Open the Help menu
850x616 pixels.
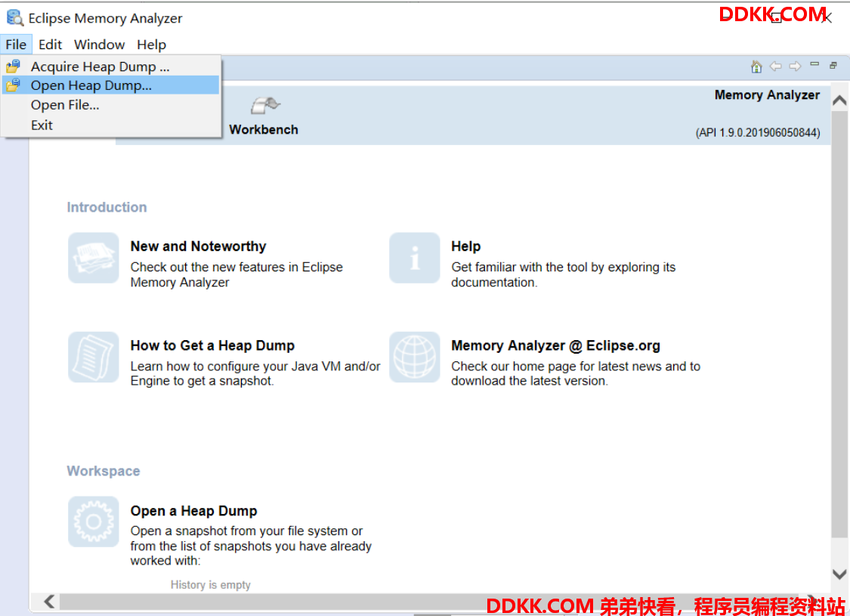tap(151, 45)
